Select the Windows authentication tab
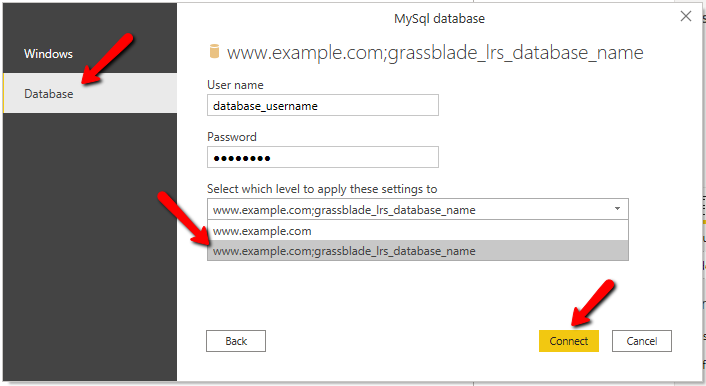This screenshot has width=706, height=386. click(90, 54)
